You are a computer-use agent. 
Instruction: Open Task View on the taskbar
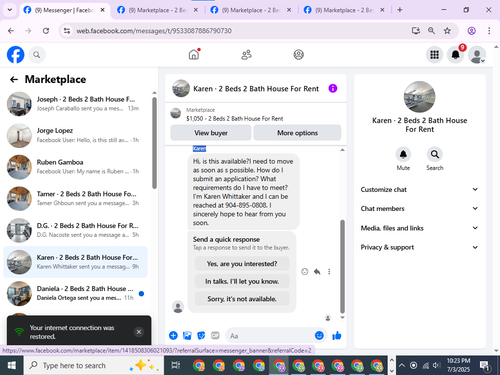(176, 365)
